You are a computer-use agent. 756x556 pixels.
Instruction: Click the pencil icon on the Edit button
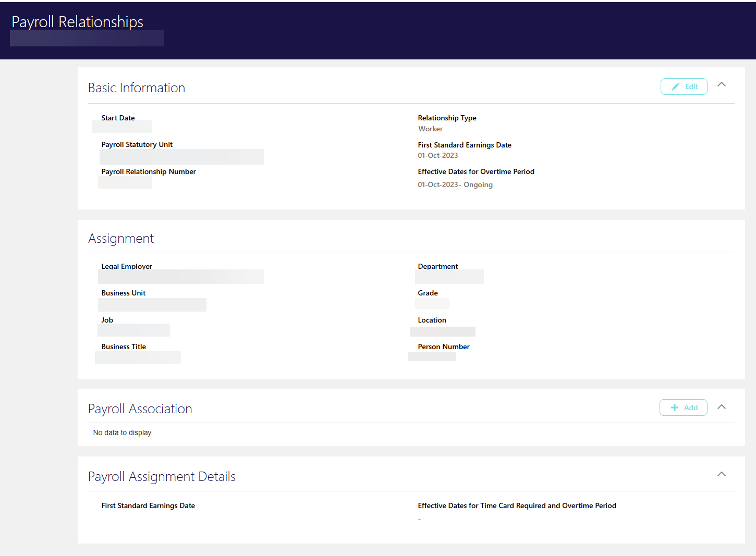click(676, 87)
